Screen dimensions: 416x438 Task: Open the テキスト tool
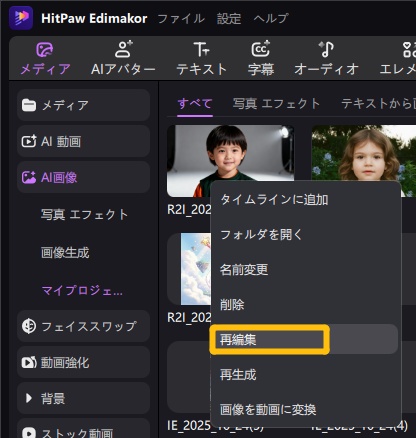(201, 58)
